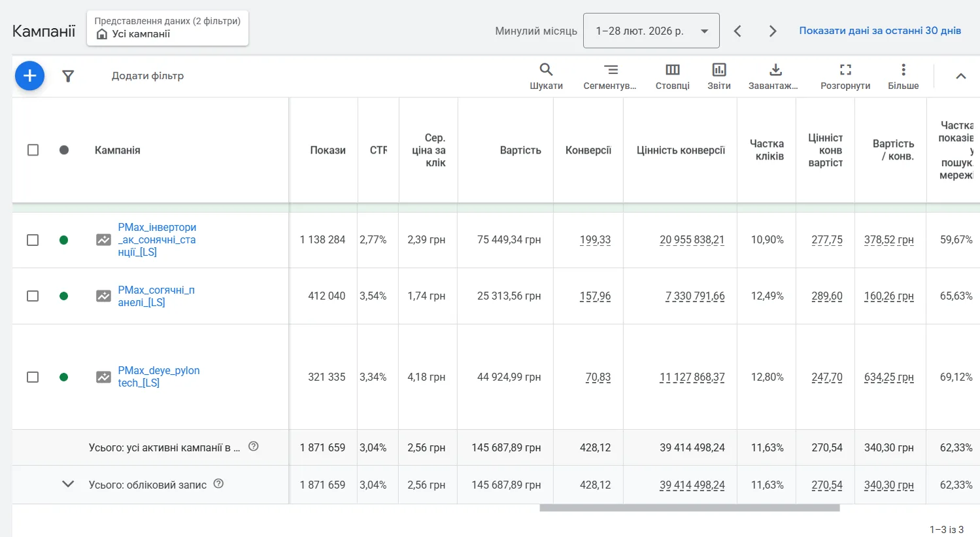Click Показати дані за останні 30 днів
This screenshot has width=980, height=537.
880,31
